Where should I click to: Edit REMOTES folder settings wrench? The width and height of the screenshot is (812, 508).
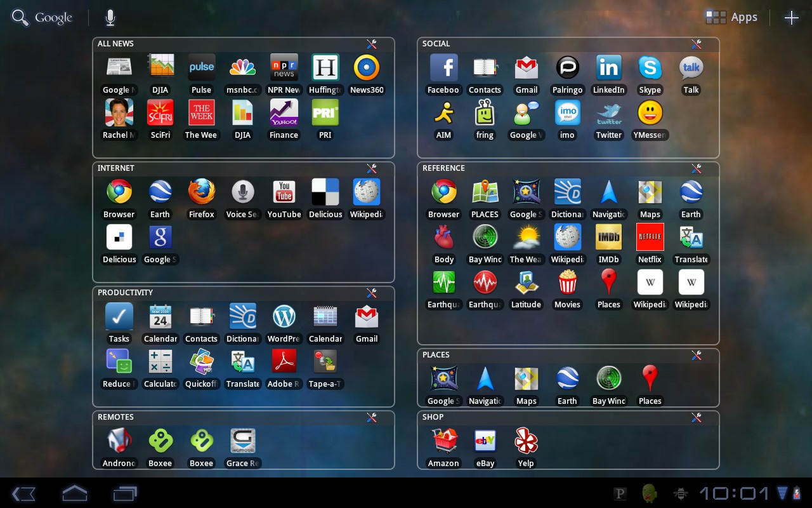(372, 417)
